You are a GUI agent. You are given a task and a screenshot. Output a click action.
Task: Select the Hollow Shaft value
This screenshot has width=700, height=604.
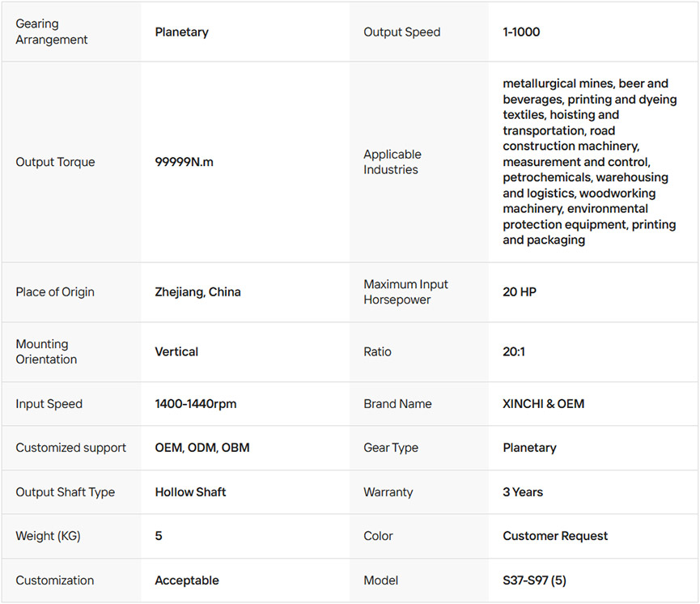point(191,492)
